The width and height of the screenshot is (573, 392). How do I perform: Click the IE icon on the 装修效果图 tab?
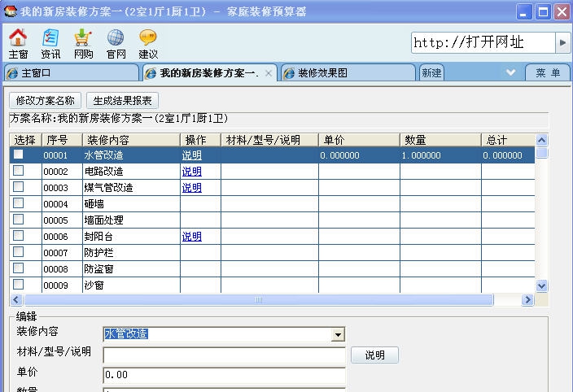click(x=289, y=73)
